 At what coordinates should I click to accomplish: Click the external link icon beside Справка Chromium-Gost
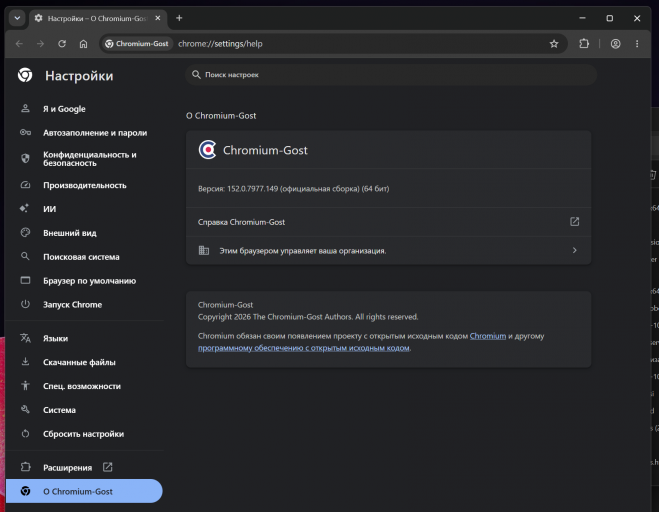pos(575,222)
